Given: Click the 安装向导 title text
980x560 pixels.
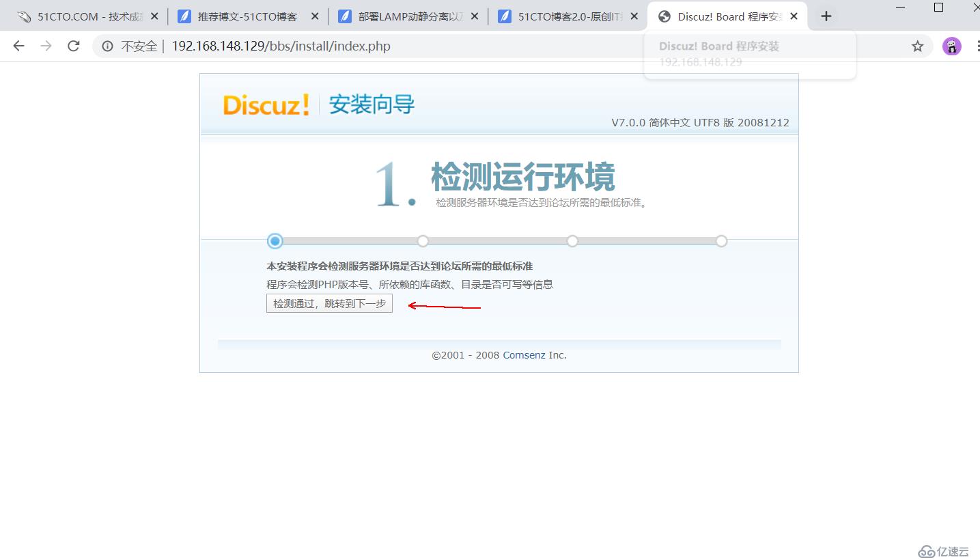Looking at the screenshot, I should (372, 104).
